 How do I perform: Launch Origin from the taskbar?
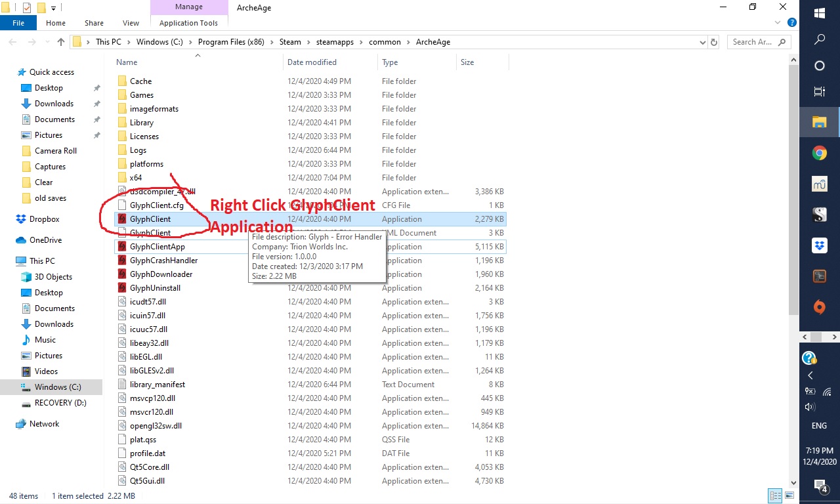click(x=820, y=306)
